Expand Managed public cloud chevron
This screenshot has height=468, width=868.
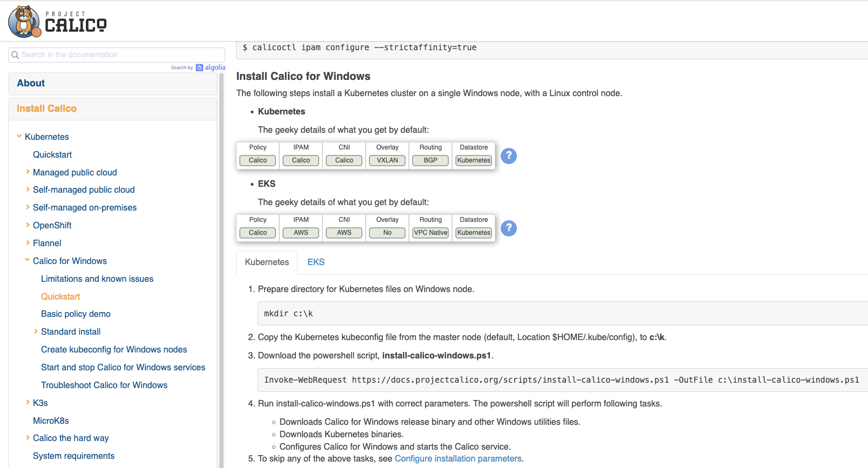tap(28, 172)
